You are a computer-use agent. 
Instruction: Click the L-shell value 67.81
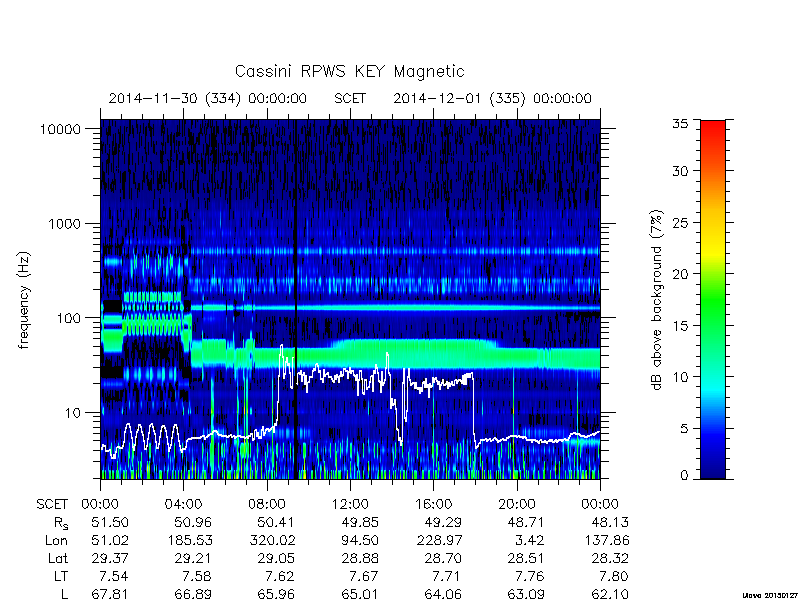pos(110,594)
